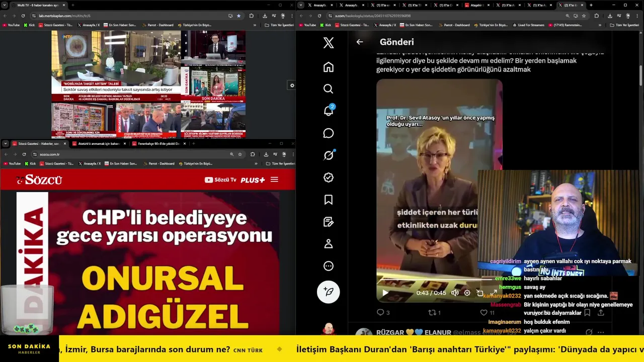This screenshot has width=644, height=362.
Task: Click Multi TV settings gear icon
Action: [292, 85]
